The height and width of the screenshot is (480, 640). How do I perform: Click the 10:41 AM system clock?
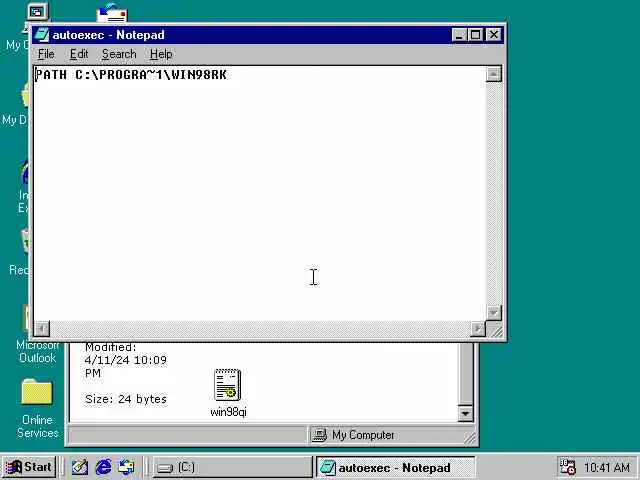(x=607, y=467)
